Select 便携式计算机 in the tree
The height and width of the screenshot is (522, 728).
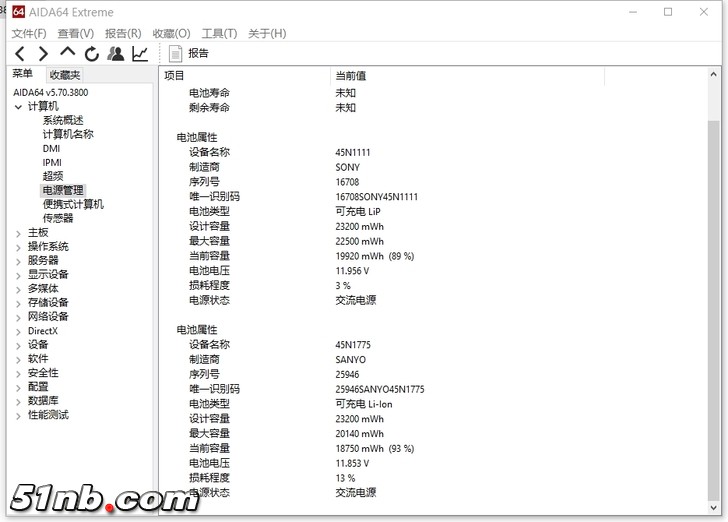click(x=73, y=204)
